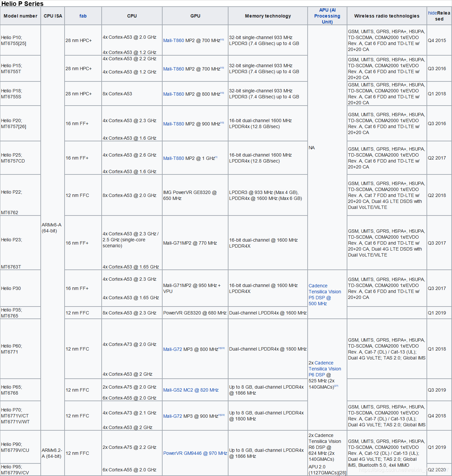452x476 pixels.
Task: Click the 'Q3 2019' release cell
Action: coord(439,390)
